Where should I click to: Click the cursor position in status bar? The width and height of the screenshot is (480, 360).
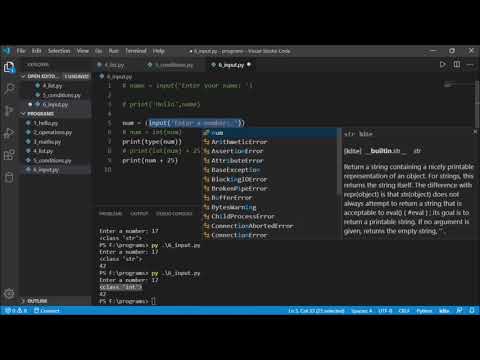point(316,311)
